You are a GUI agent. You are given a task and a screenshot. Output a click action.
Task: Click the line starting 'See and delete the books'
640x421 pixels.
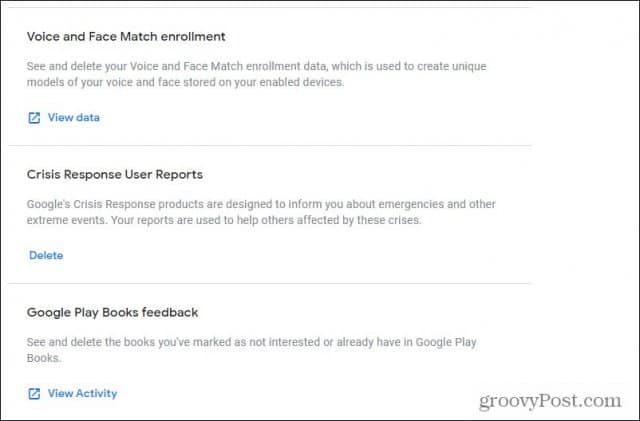251,342
